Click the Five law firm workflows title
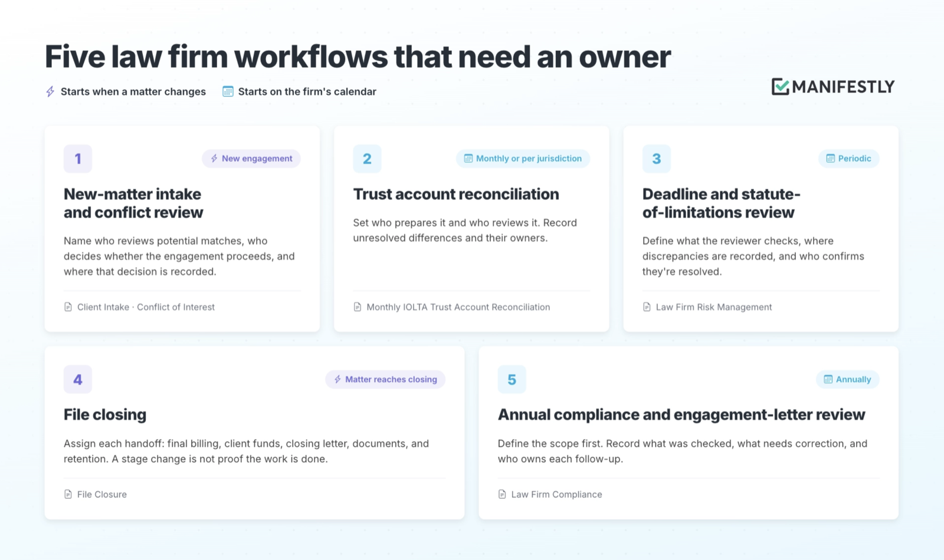This screenshot has width=944, height=560. tap(358, 57)
